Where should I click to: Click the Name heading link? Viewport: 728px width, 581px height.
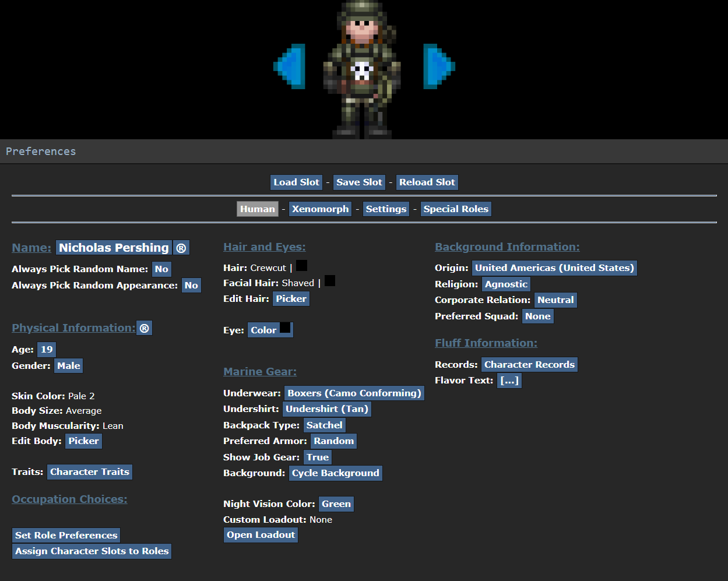pyautogui.click(x=31, y=248)
